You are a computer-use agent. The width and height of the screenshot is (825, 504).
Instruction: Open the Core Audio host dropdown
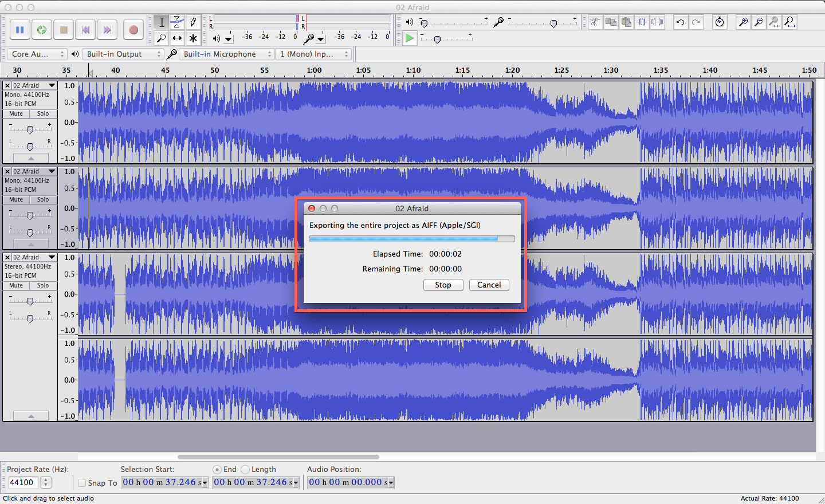38,54
